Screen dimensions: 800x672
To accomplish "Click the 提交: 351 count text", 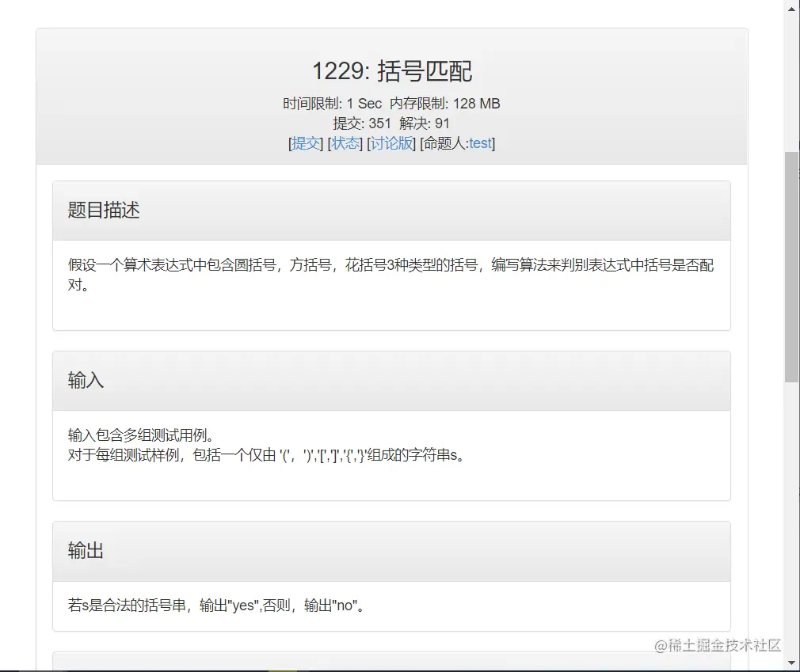I will coord(362,123).
